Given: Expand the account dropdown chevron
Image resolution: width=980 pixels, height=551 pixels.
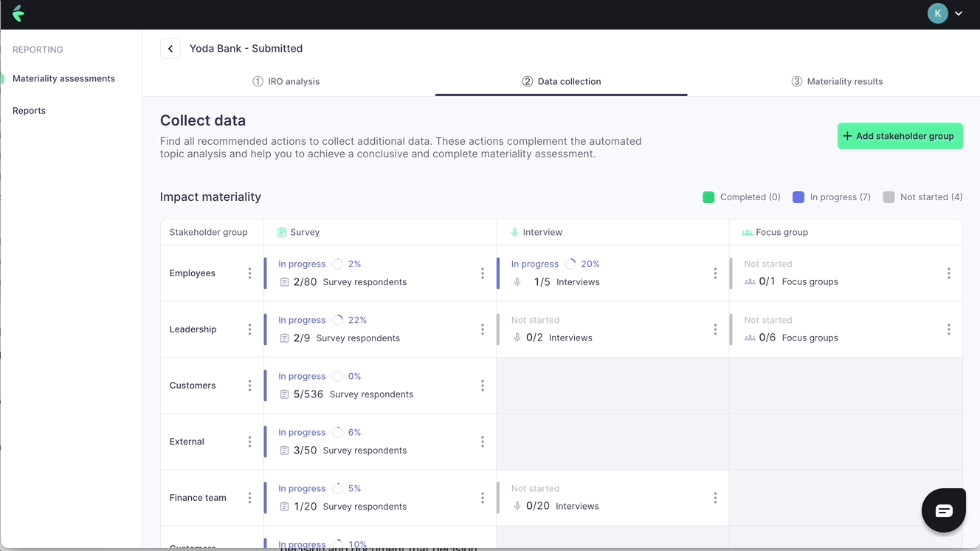Looking at the screenshot, I should click(959, 13).
